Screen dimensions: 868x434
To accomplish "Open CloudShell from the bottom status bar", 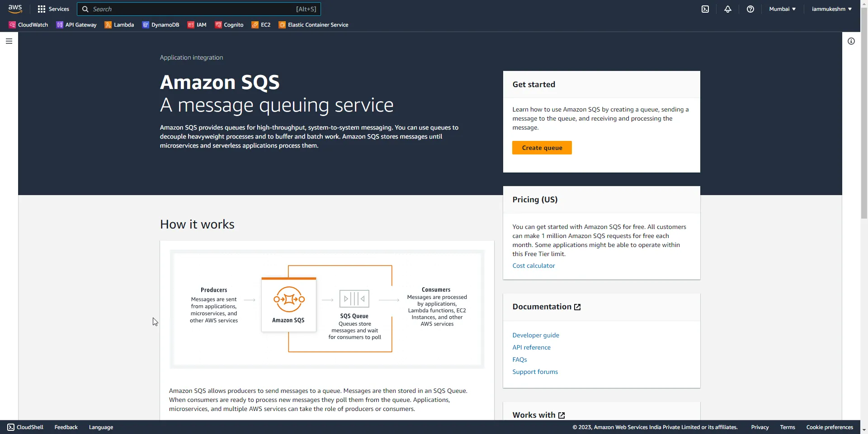I will (x=25, y=427).
